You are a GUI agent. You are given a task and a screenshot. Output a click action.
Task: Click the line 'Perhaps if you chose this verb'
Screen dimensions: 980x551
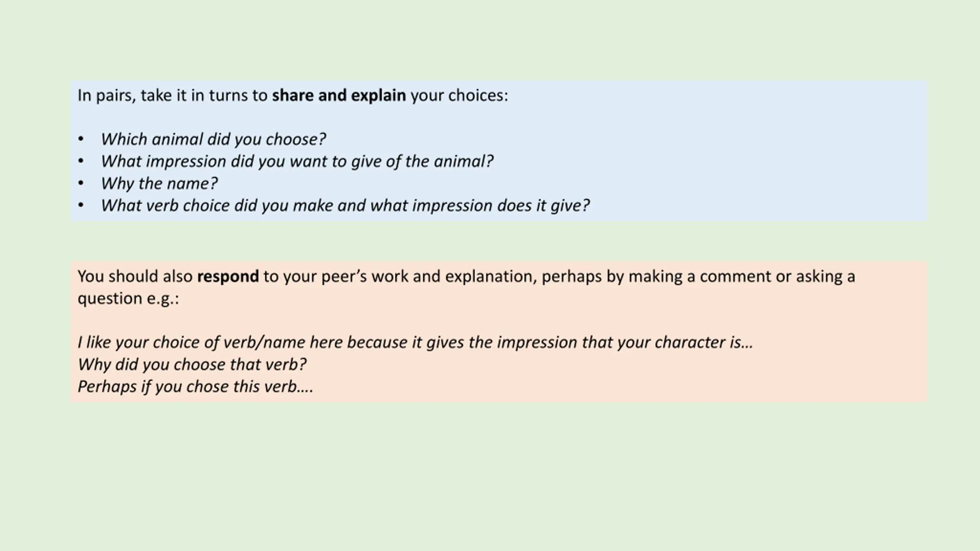click(x=196, y=387)
